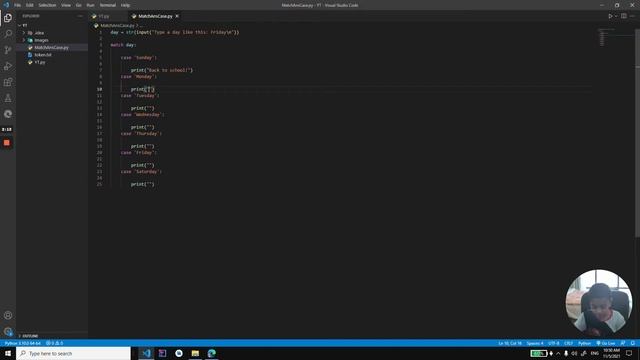This screenshot has height=360, width=640.
Task: Close the MatchAnsCase.py tab
Action: (177, 16)
